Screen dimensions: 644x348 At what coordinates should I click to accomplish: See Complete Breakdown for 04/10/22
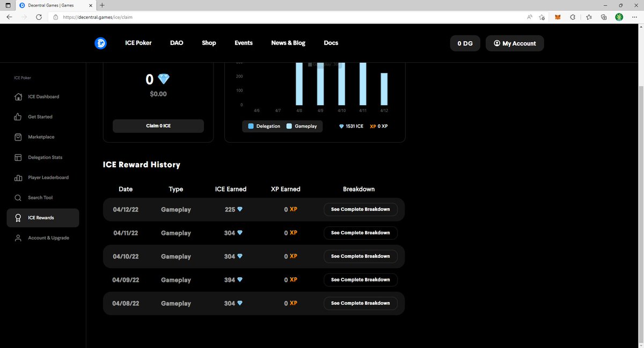point(361,256)
